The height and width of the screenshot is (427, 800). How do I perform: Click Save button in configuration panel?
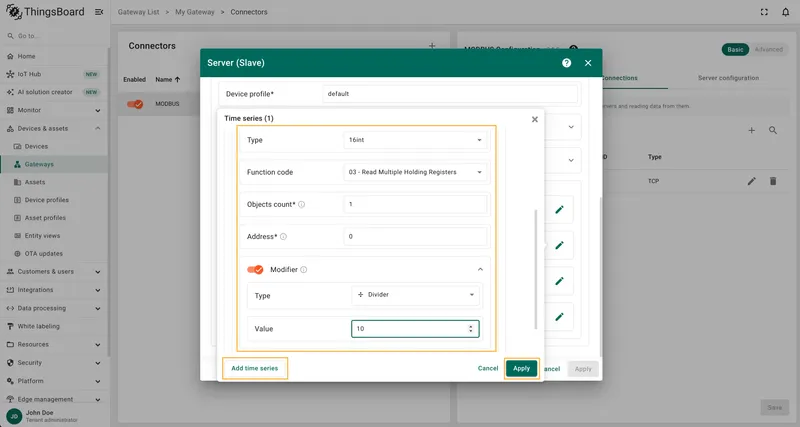(774, 408)
